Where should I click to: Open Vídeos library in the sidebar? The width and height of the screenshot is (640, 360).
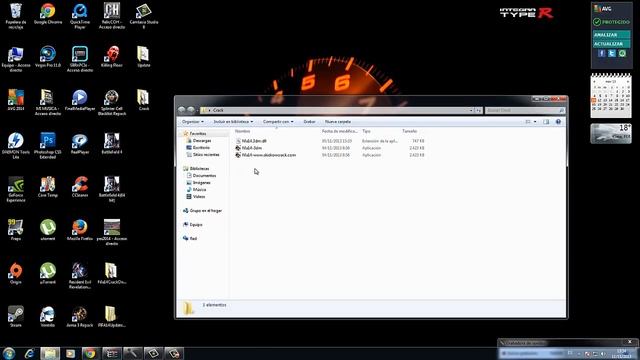point(199,196)
